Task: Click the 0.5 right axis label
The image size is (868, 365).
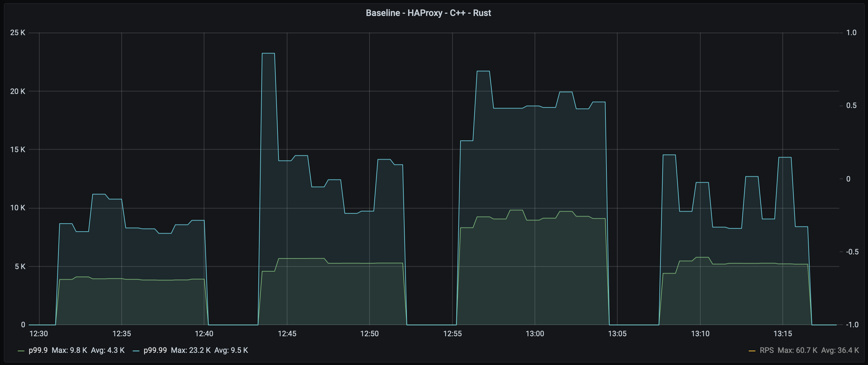Action: [x=851, y=105]
